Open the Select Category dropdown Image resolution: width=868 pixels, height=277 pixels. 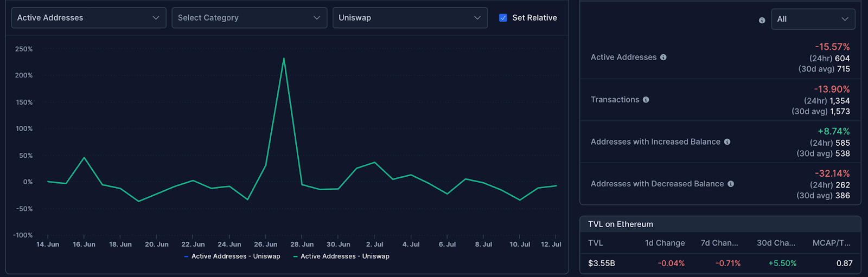click(249, 18)
